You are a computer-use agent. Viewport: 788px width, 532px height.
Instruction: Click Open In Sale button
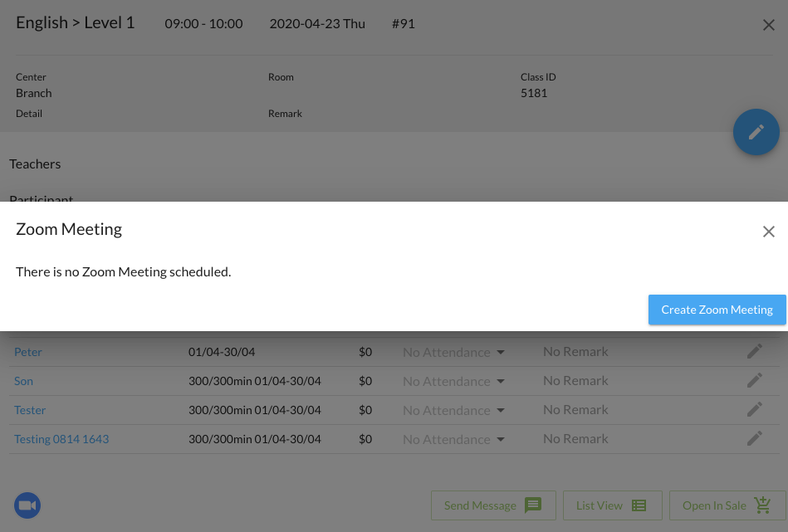pos(727,505)
